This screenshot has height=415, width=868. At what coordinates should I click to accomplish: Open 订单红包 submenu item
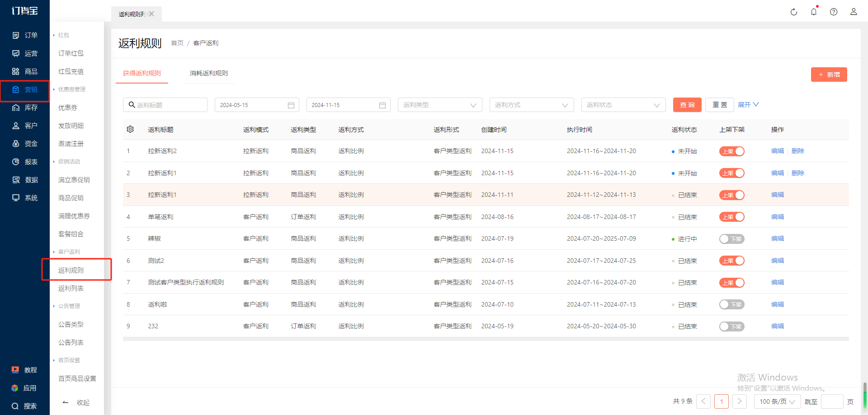[x=71, y=53]
